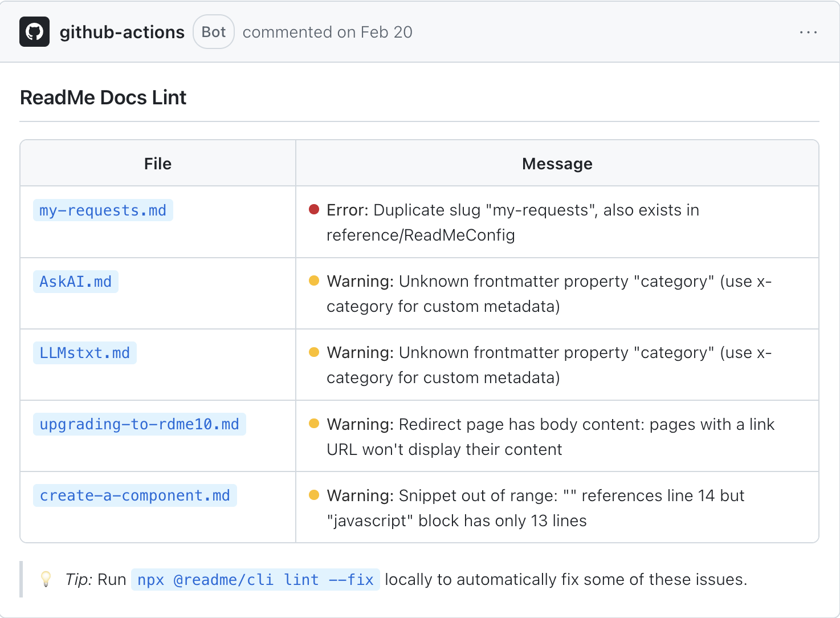Viewport: 840px width, 618px height.
Task: Click the light bulb tip icon
Action: point(46,579)
